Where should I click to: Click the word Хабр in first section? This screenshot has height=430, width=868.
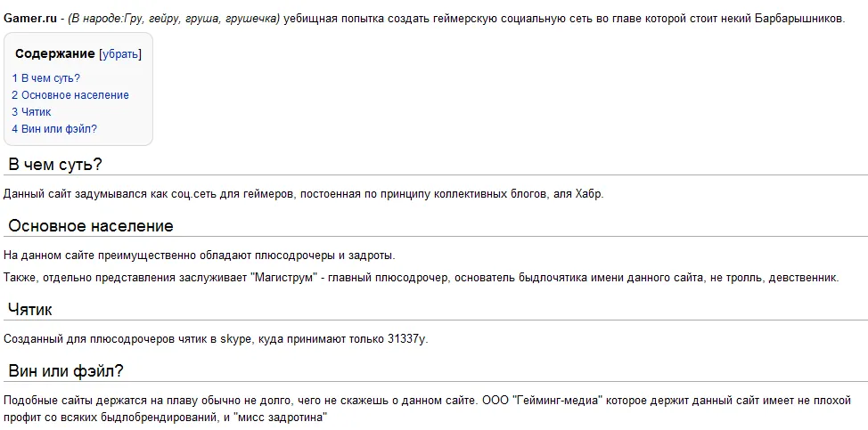tap(590, 193)
